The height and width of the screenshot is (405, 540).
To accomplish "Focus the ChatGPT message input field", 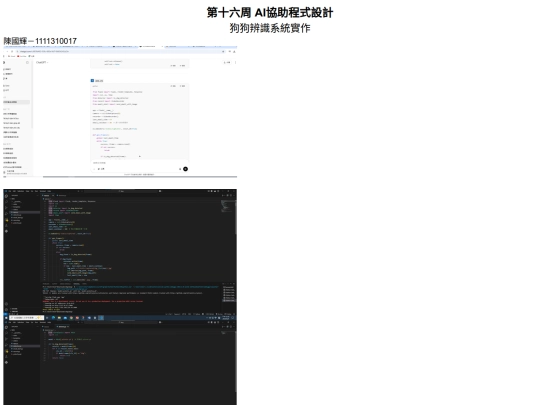I will point(138,163).
